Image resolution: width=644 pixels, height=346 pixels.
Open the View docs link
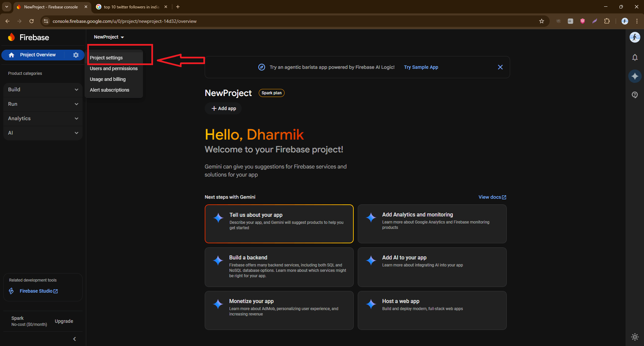492,197
